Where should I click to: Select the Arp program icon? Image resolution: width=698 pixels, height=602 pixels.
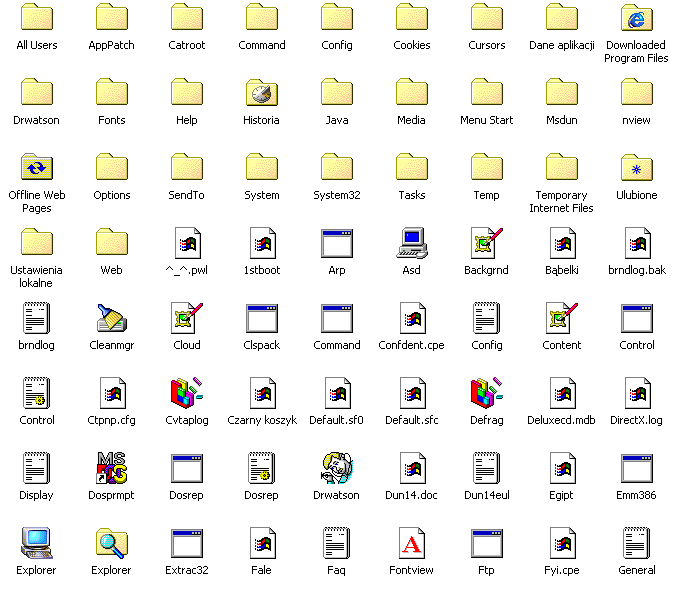click(337, 243)
